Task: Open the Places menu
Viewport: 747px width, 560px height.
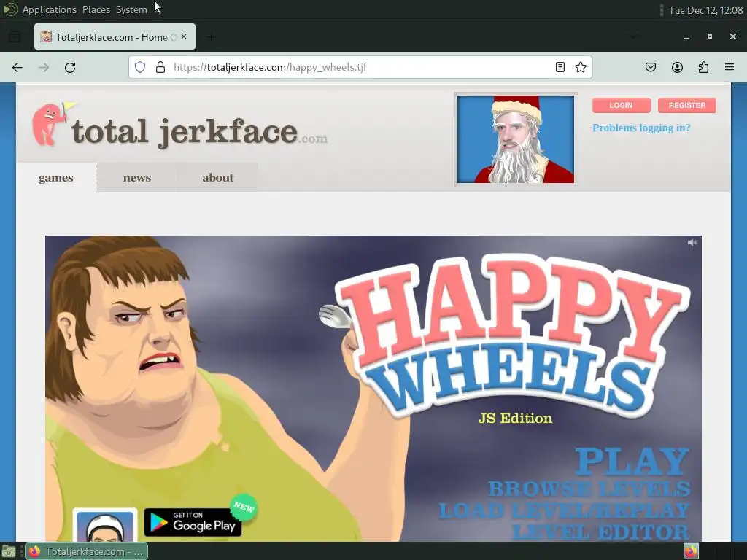Action: click(96, 9)
